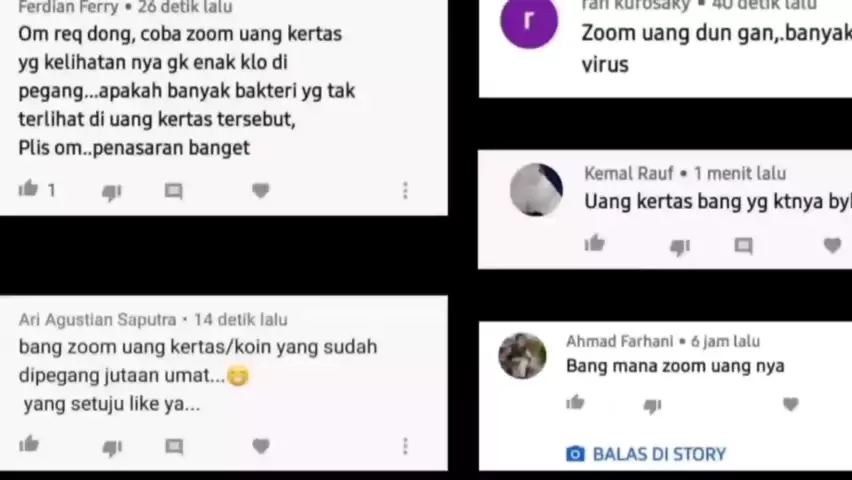Thumbs up Kemal Rauf's comment
The height and width of the screenshot is (480, 852).
594,243
